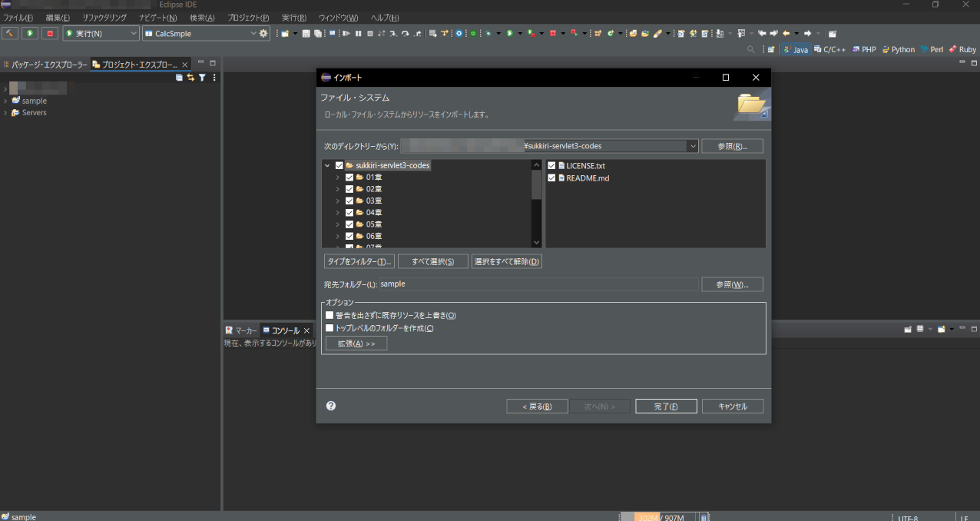This screenshot has width=980, height=521.
Task: Uncheck the 04章 folder checkbox
Action: click(x=349, y=212)
